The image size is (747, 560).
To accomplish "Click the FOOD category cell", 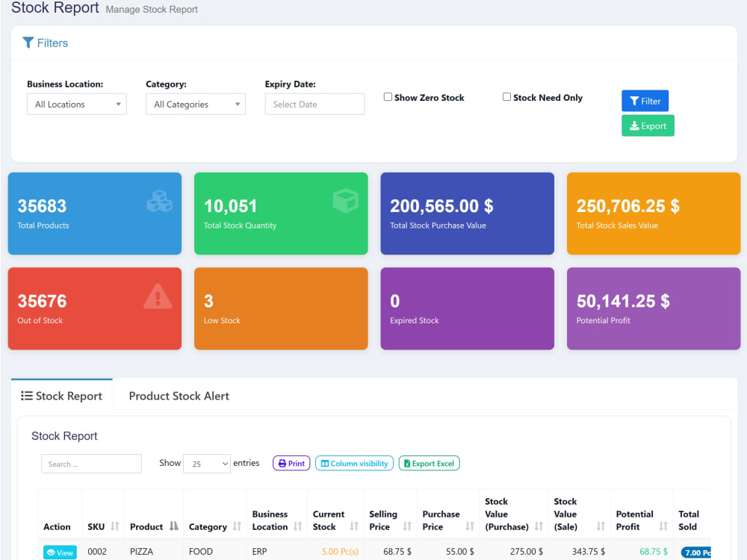I will [200, 552].
